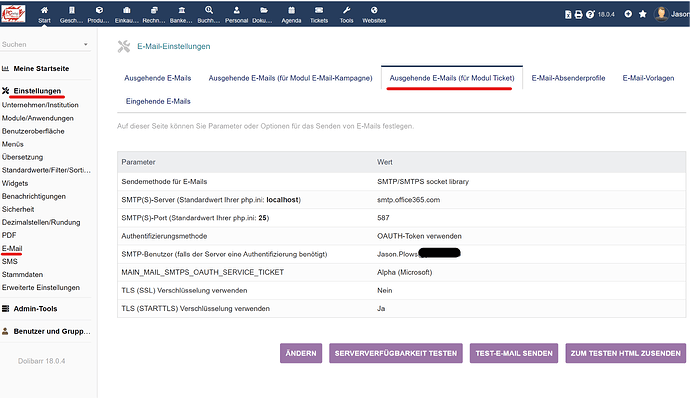Switch to Eingehende E-Mails tab
The width and height of the screenshot is (690, 398).
[158, 101]
